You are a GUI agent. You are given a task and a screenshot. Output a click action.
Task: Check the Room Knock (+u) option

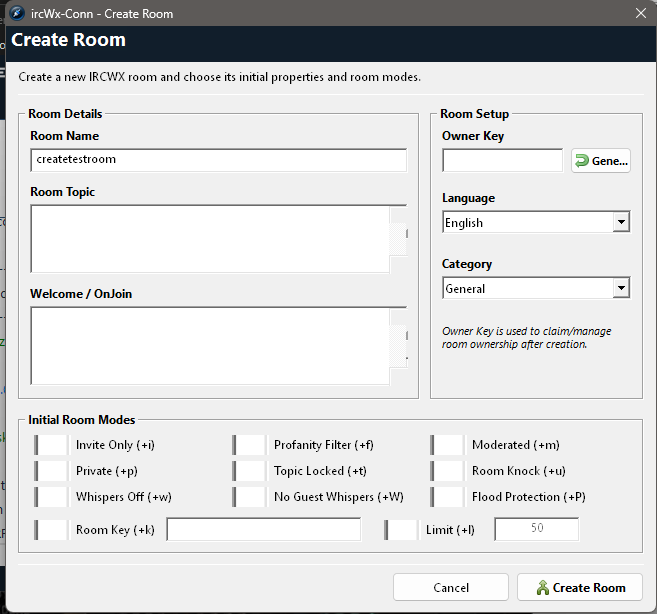(447, 471)
